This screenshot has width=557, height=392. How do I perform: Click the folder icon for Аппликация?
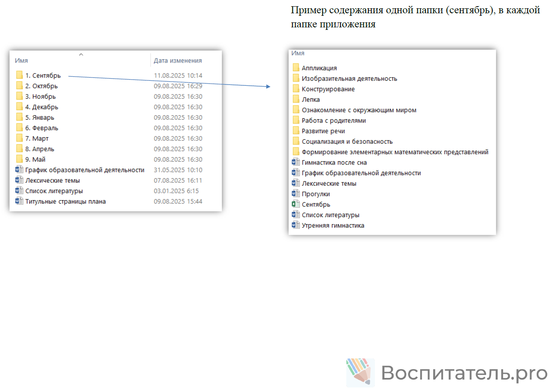pos(296,68)
